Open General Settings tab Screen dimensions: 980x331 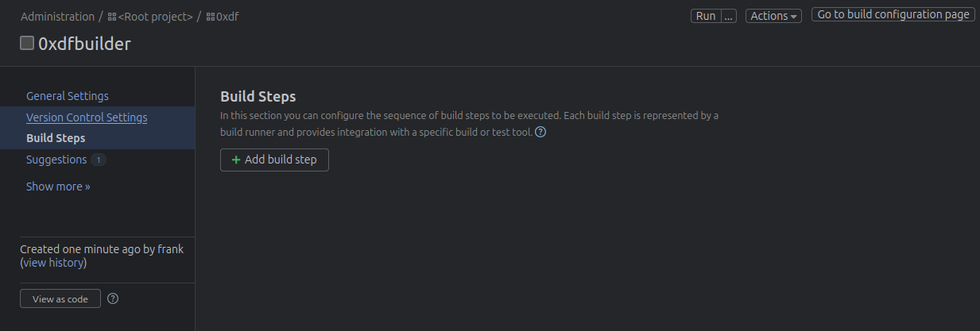pyautogui.click(x=68, y=96)
